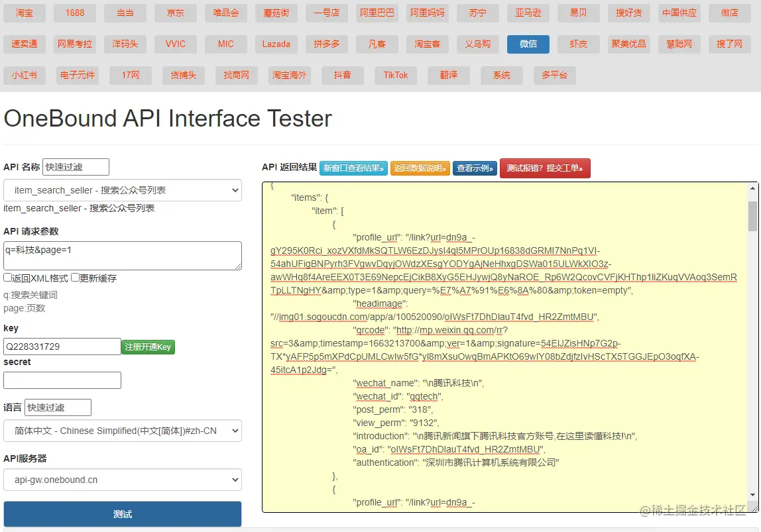761x532 pixels.
Task: Check the 返回XML格式 checkbox
Action: (x=7, y=278)
